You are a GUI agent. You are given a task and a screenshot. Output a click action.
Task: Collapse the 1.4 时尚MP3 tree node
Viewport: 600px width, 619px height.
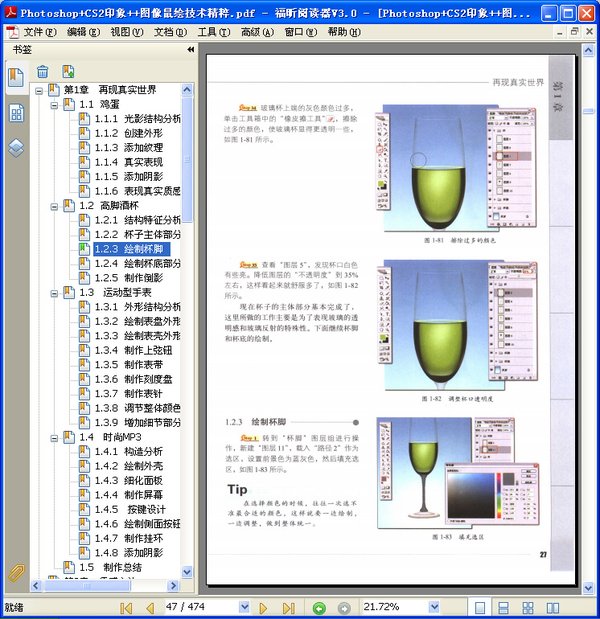tap(54, 438)
